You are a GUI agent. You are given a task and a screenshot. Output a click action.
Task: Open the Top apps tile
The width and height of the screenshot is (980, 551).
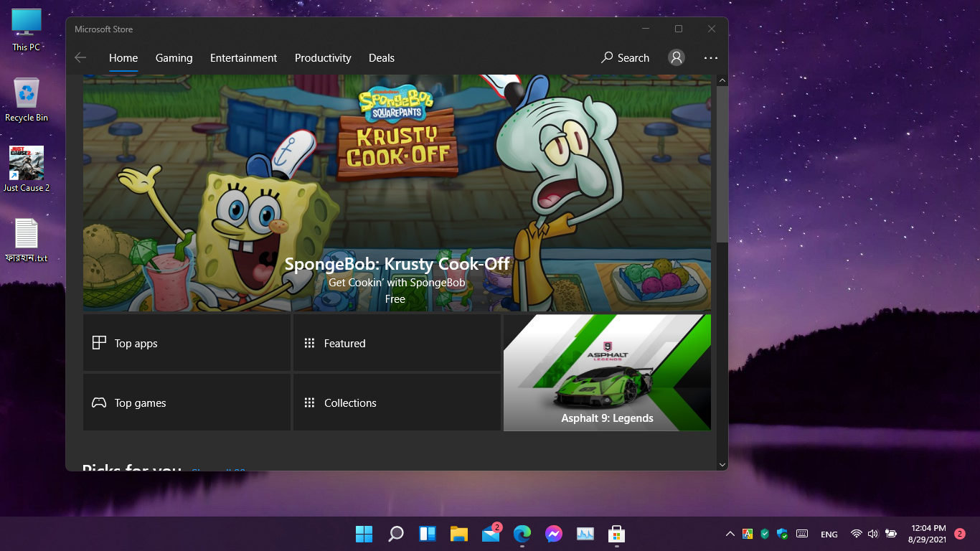coord(187,343)
